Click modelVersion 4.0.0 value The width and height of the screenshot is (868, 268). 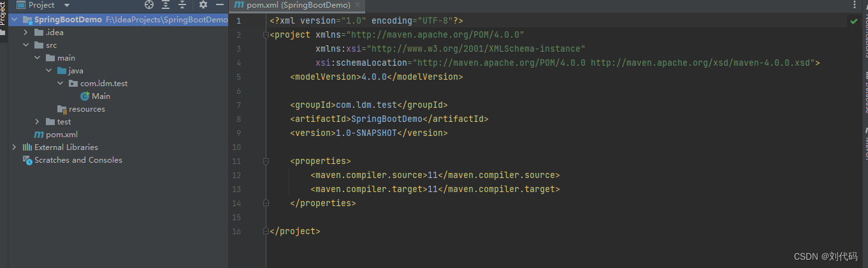pyautogui.click(x=374, y=77)
